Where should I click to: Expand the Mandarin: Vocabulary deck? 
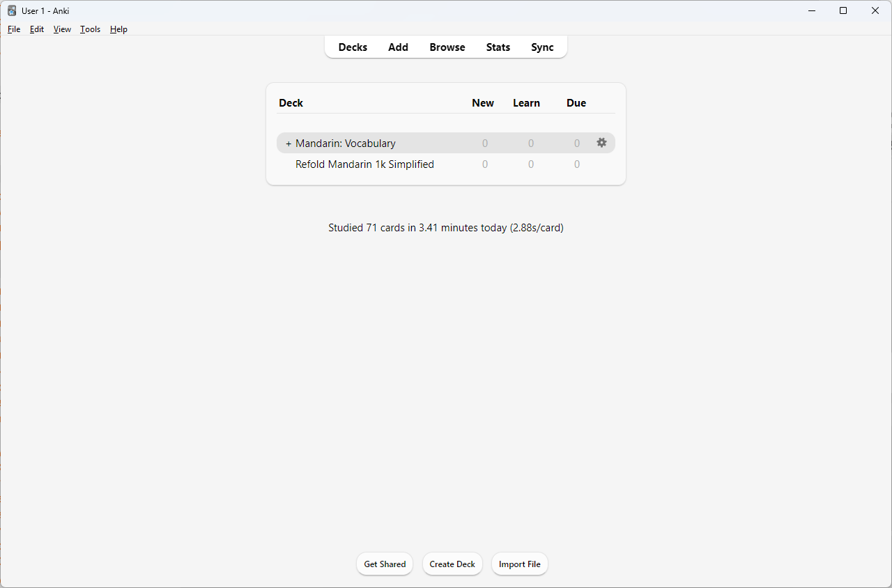289,144
